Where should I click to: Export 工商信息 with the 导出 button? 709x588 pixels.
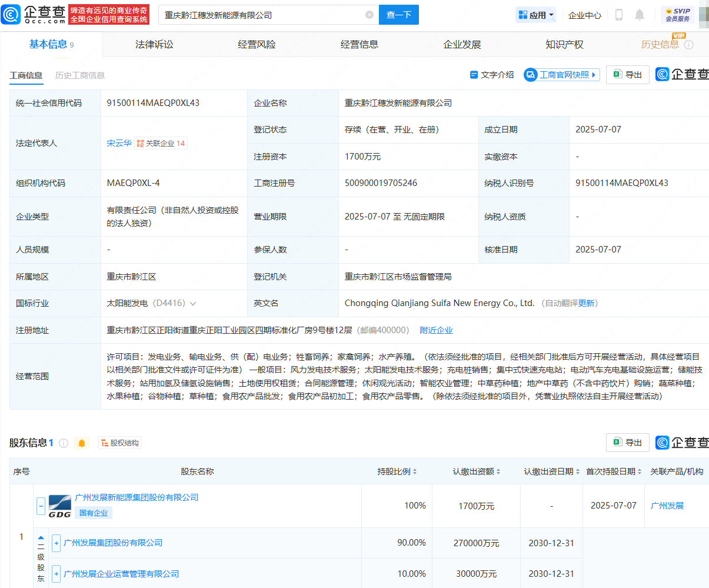pos(628,75)
